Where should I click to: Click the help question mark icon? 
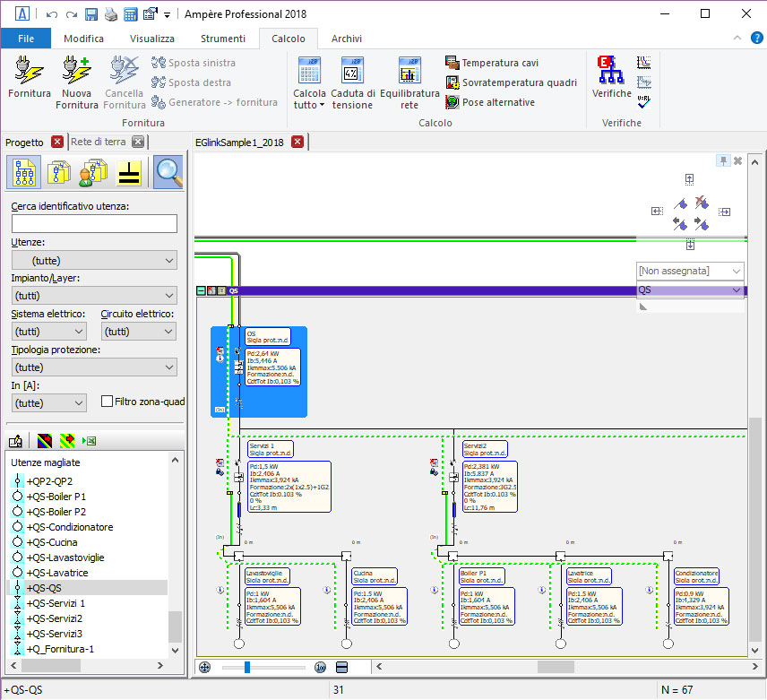[756, 39]
